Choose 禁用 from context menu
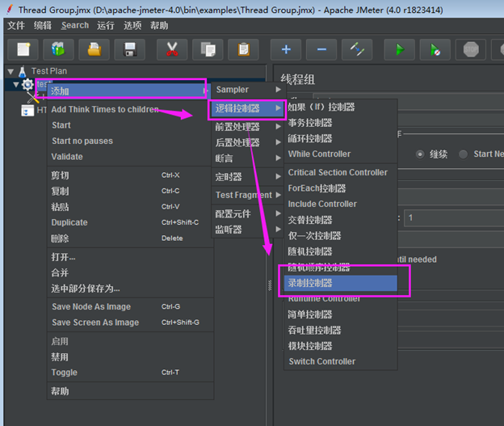This screenshot has height=426, width=504. click(131, 357)
